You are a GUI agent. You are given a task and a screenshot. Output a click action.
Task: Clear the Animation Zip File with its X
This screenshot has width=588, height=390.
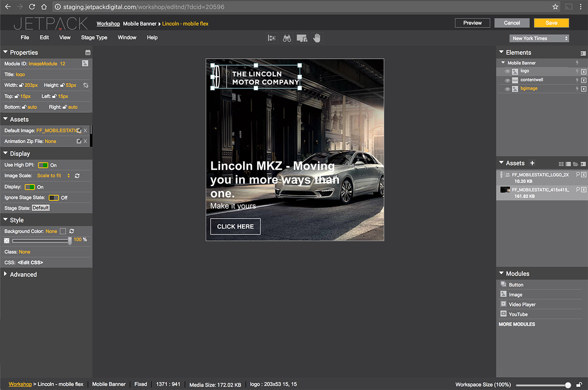85,141
